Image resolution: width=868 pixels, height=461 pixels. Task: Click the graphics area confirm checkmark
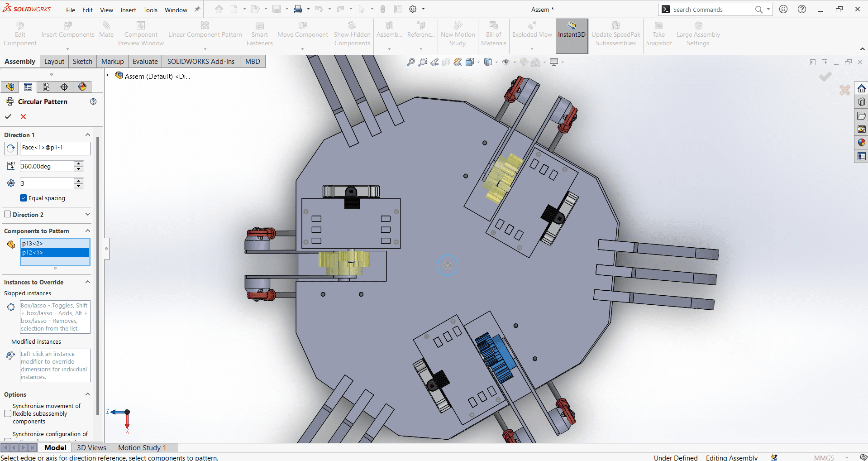pyautogui.click(x=825, y=77)
